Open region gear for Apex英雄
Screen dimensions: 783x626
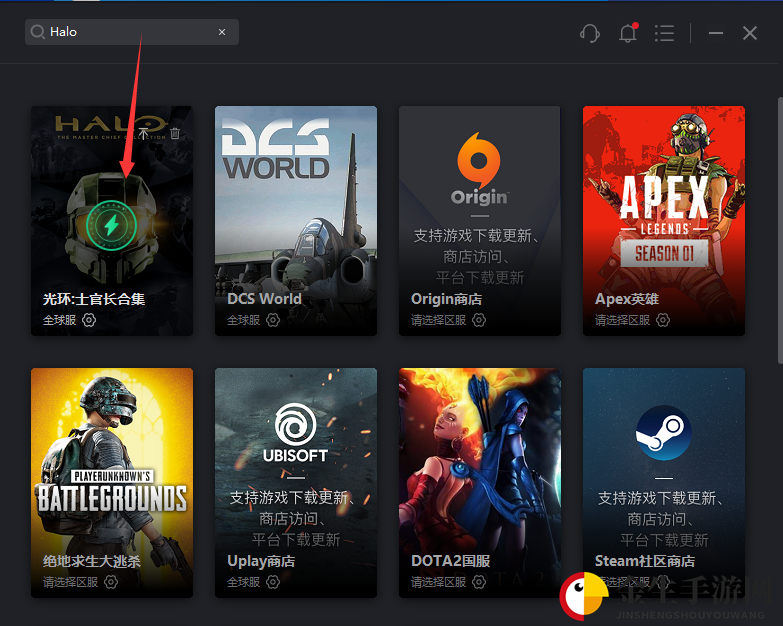click(663, 320)
